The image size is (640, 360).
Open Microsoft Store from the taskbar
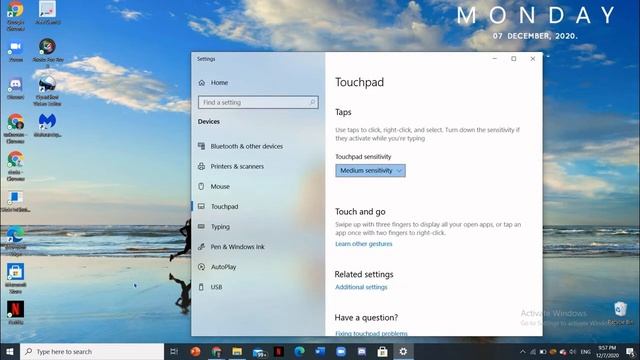click(382, 351)
